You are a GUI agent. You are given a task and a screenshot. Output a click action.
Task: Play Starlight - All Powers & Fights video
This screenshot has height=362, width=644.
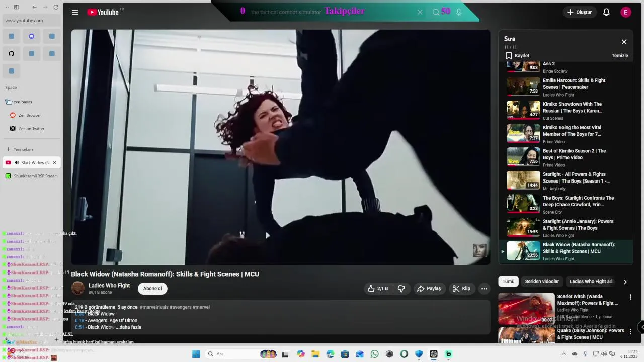click(x=566, y=181)
